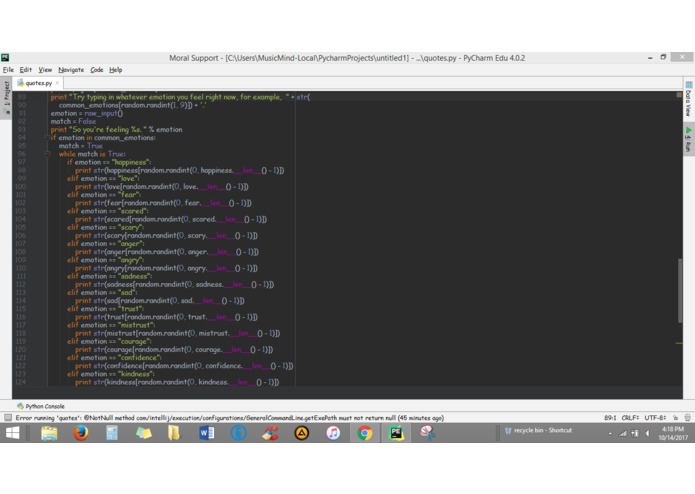Click the 89:1 cursor position indicator
The width and height of the screenshot is (695, 494).
tap(610, 418)
